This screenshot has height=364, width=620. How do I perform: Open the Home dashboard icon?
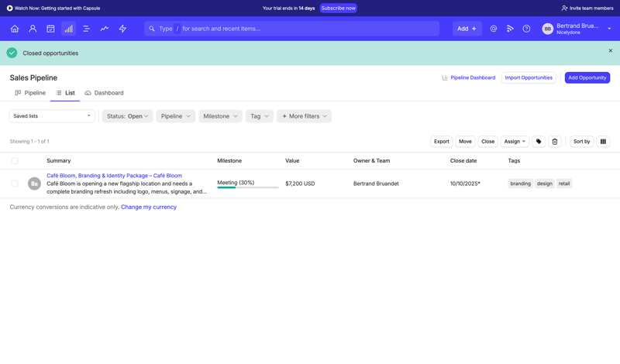(15, 29)
